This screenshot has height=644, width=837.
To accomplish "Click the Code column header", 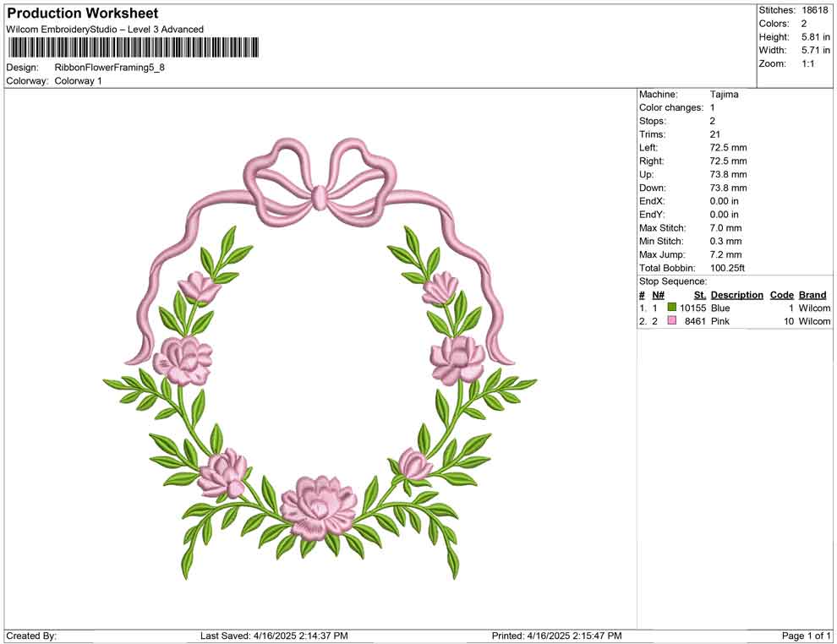I will click(781, 295).
